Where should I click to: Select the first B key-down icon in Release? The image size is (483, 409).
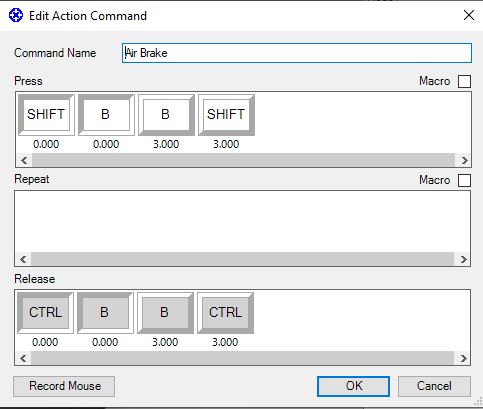tap(105, 313)
